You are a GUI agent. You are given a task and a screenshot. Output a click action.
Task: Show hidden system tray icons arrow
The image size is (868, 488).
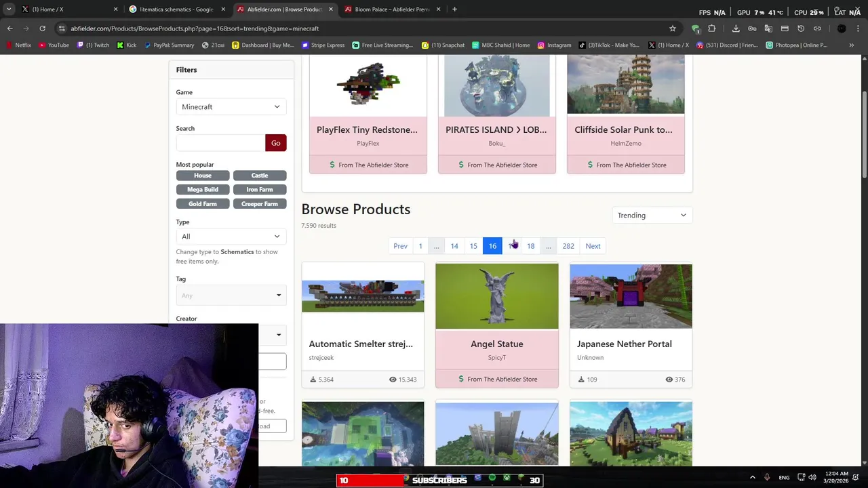(x=752, y=477)
